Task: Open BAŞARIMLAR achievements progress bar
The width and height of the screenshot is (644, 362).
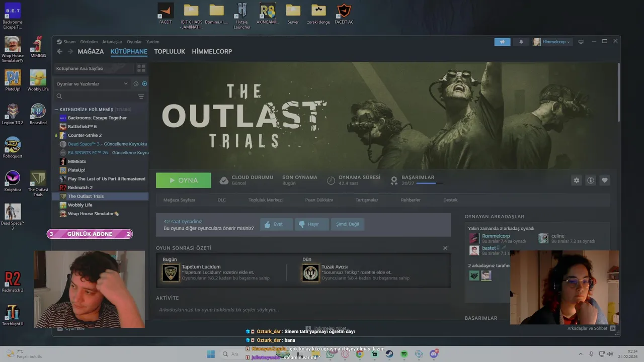Action: 430,184
